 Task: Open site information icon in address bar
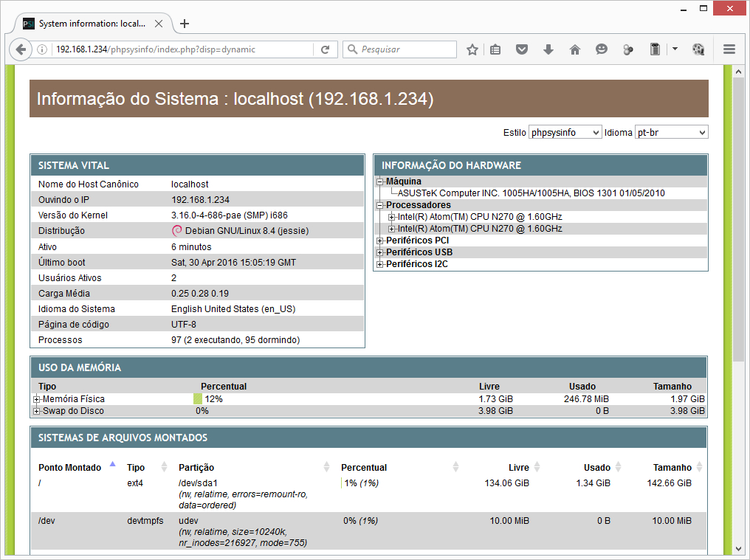pos(42,49)
